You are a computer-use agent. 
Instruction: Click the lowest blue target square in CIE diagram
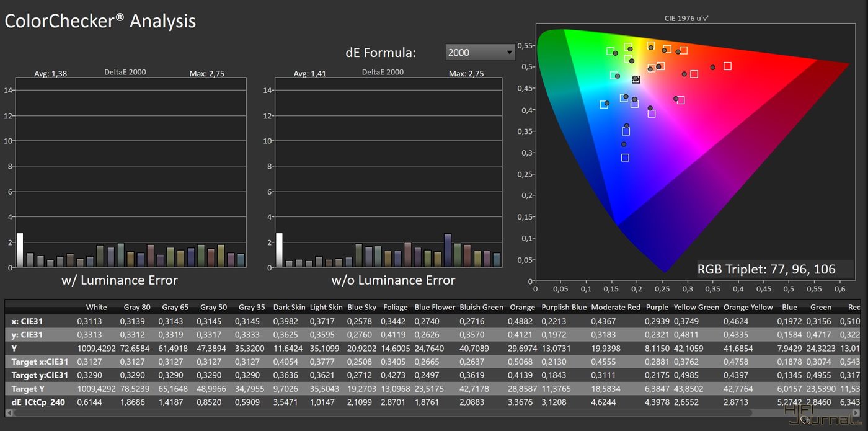pyautogui.click(x=625, y=158)
